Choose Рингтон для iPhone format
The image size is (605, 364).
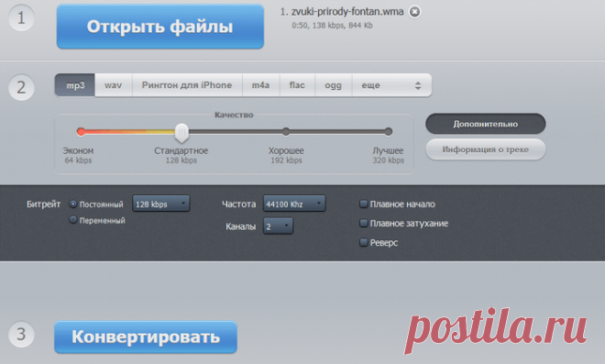[x=187, y=85]
